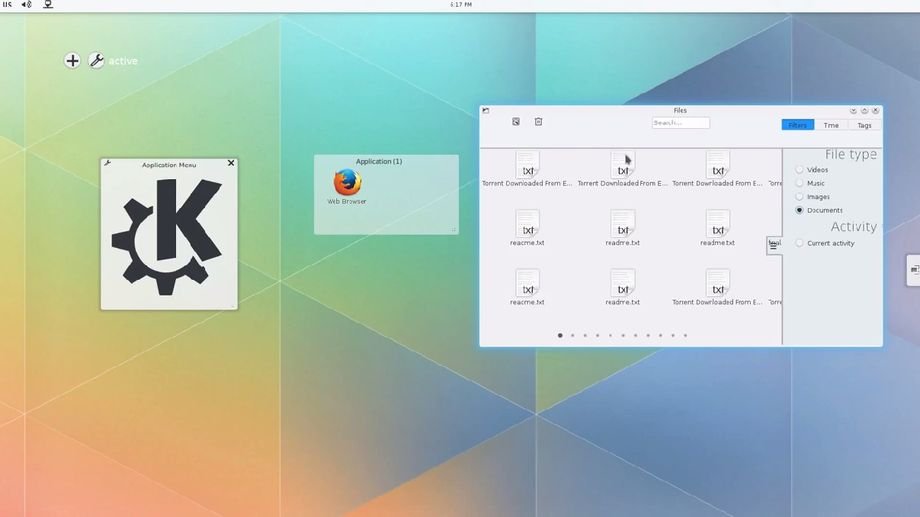Click the network icon in top panel

48,5
